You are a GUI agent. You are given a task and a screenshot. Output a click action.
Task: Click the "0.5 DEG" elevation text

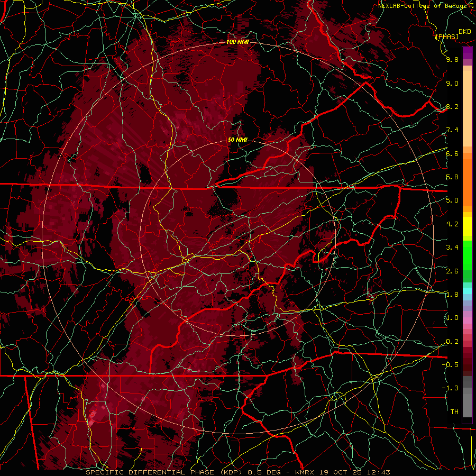click(x=263, y=472)
